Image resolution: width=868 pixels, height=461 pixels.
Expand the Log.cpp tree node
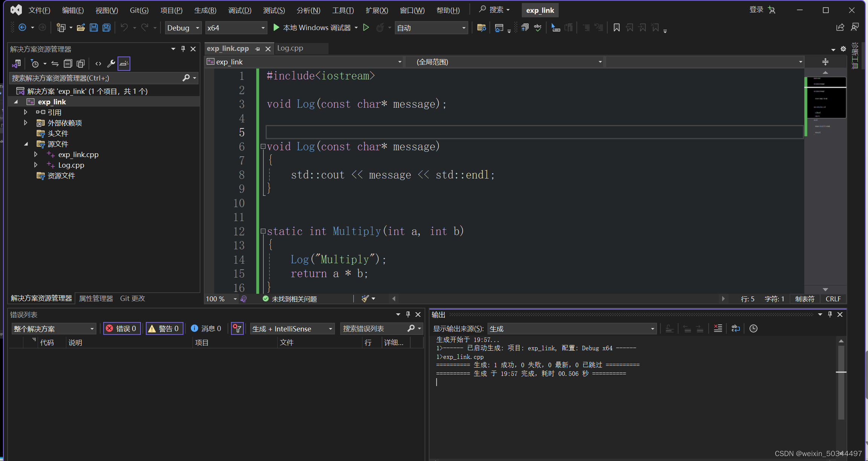click(36, 165)
